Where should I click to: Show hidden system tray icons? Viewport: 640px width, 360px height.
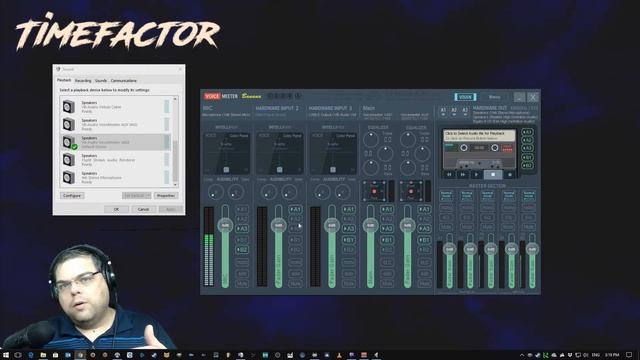(x=522, y=355)
